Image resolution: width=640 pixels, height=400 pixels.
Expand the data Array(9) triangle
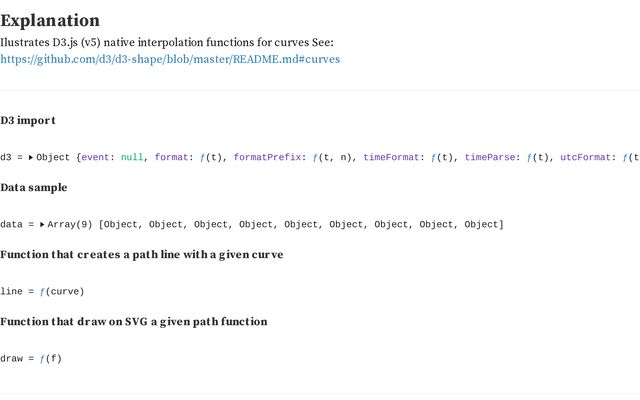click(x=42, y=224)
